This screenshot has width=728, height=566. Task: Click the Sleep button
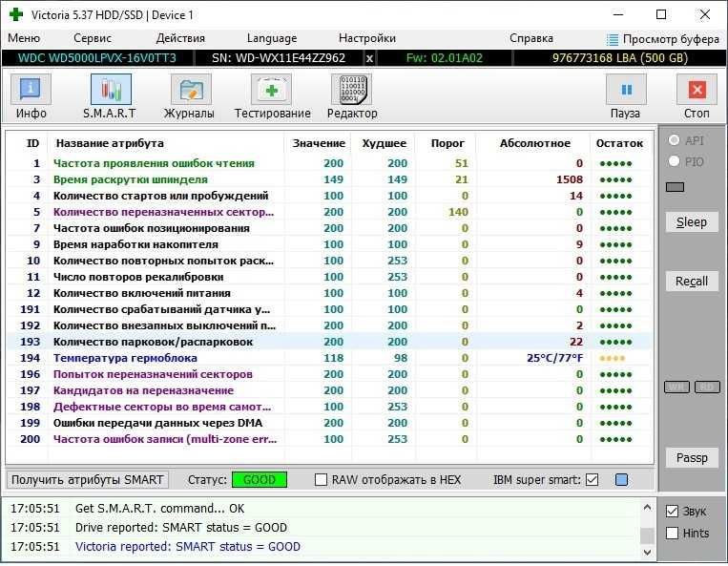(692, 222)
